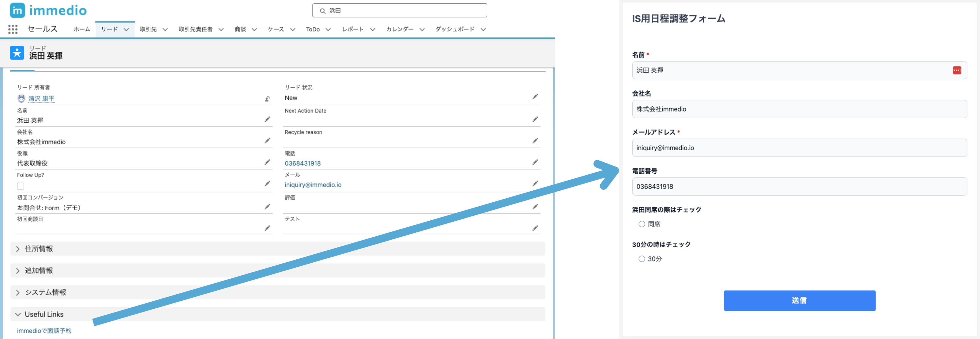Image resolution: width=980 pixels, height=339 pixels.
Task: Select the 30分 radio button
Action: coord(642,259)
